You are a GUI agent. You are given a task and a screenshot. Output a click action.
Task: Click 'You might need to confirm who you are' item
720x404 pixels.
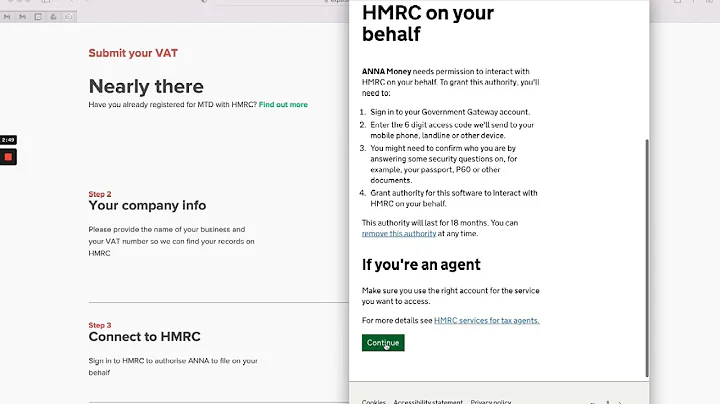[x=444, y=164]
